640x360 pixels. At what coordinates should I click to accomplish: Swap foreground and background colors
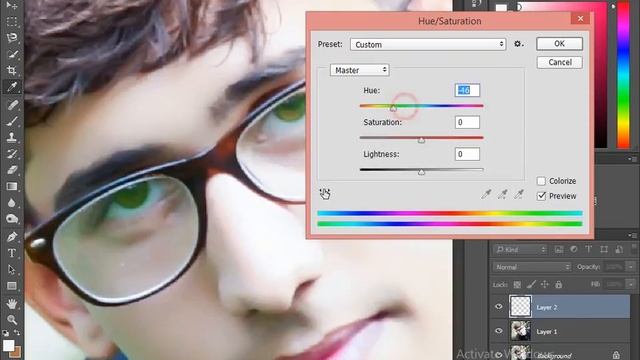point(17,333)
